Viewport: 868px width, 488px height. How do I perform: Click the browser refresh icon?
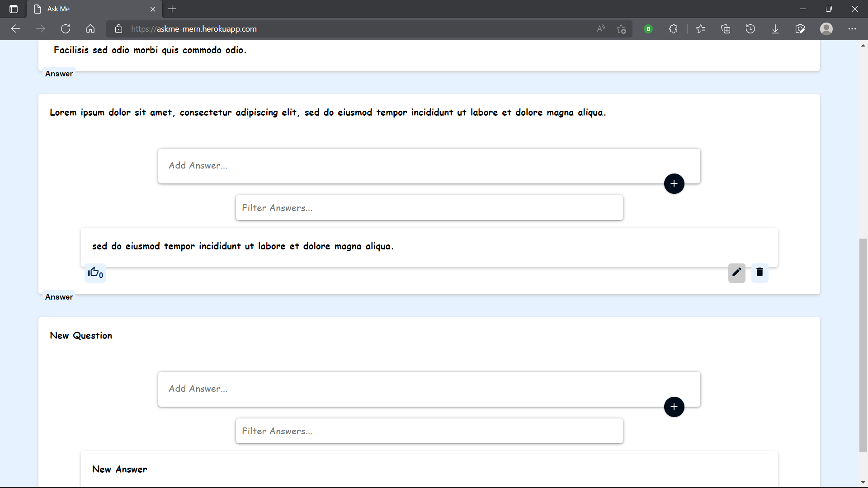point(66,29)
